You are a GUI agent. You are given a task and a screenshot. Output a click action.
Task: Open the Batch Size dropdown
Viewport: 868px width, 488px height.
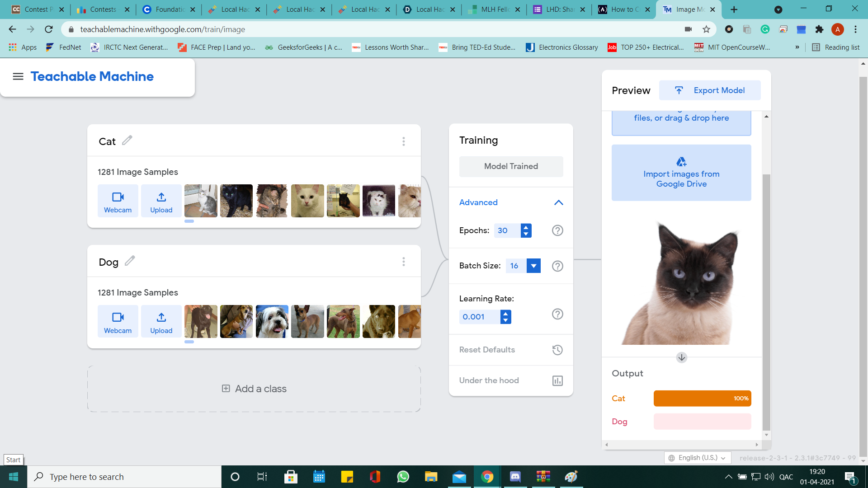(533, 266)
